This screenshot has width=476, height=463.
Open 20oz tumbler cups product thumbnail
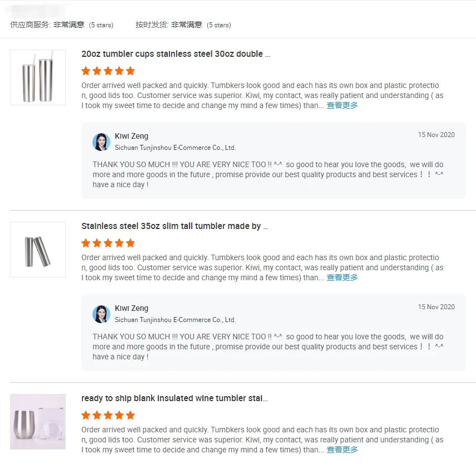[x=38, y=77]
